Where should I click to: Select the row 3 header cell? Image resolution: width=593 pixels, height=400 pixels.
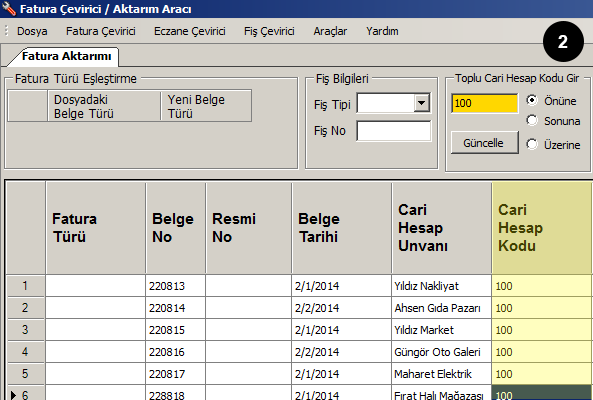[x=25, y=330]
